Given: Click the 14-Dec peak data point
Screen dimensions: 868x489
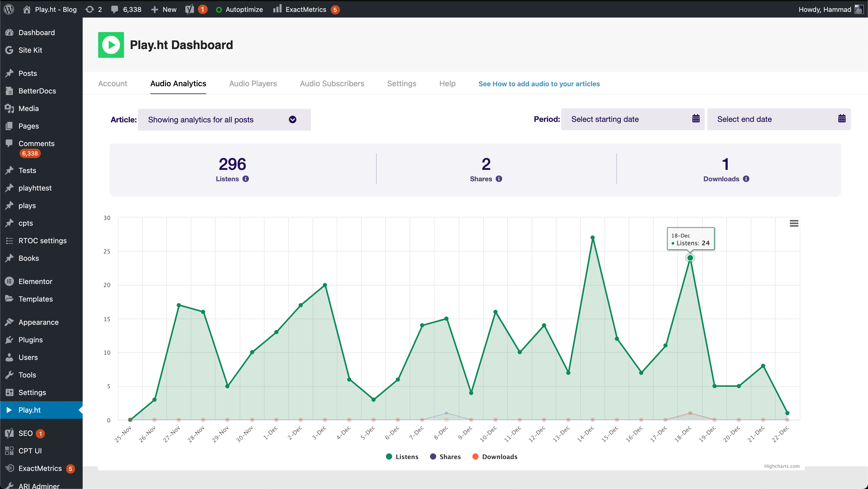Looking at the screenshot, I should point(592,238).
